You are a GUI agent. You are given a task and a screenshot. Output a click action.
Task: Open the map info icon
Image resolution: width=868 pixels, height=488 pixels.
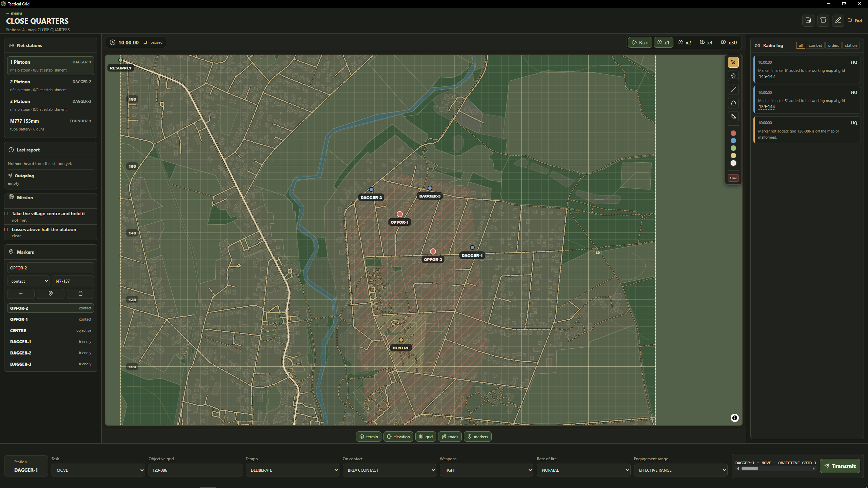coord(734,418)
